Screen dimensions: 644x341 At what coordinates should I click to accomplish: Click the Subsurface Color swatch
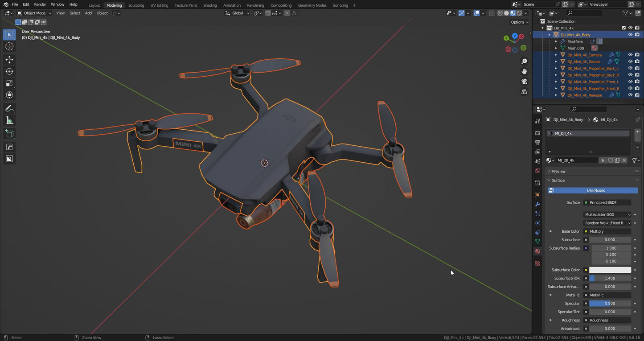(x=610, y=270)
